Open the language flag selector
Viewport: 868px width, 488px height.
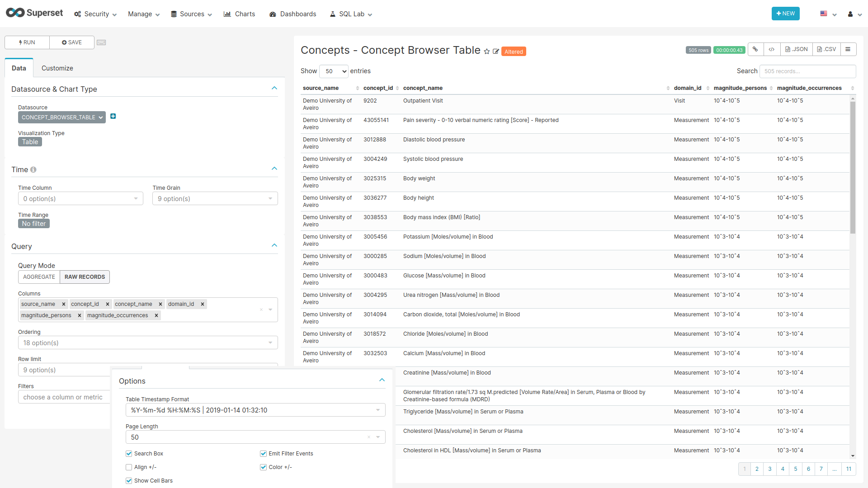pyautogui.click(x=828, y=14)
